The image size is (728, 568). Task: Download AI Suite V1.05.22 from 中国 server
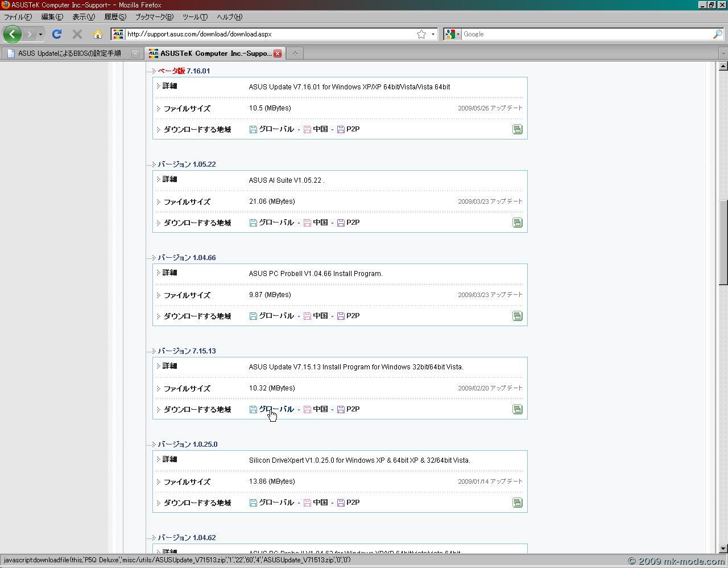click(320, 223)
